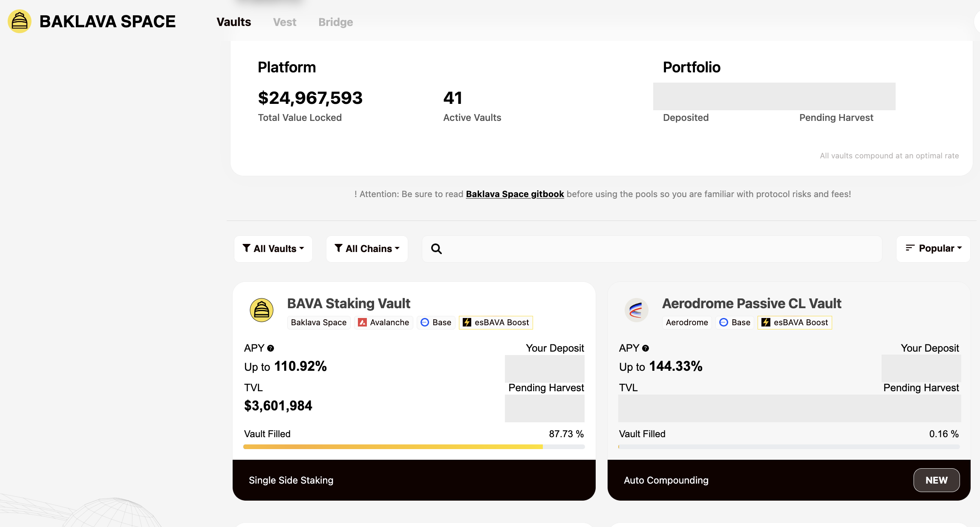The width and height of the screenshot is (980, 527).
Task: Click the Avalanche chain tag
Action: [383, 322]
